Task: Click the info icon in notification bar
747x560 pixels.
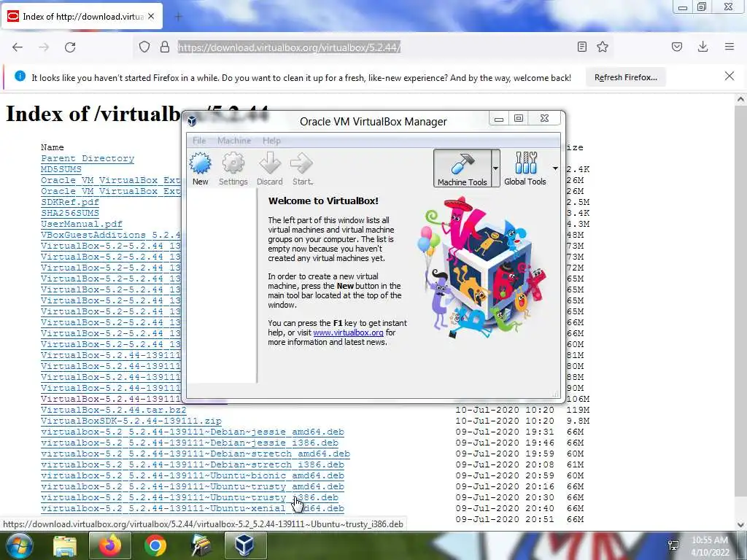Action: [x=20, y=76]
